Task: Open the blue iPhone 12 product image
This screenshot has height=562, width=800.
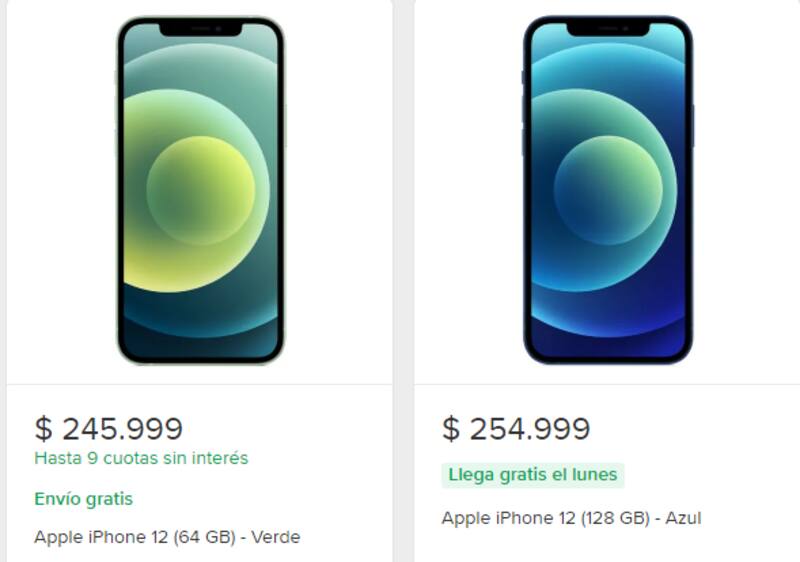Action: (608, 190)
